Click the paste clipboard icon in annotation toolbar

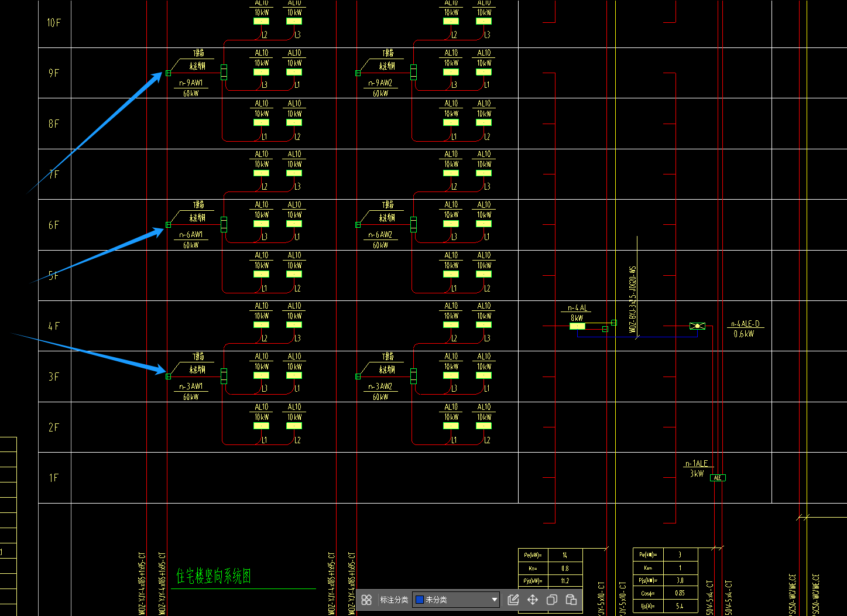click(571, 600)
